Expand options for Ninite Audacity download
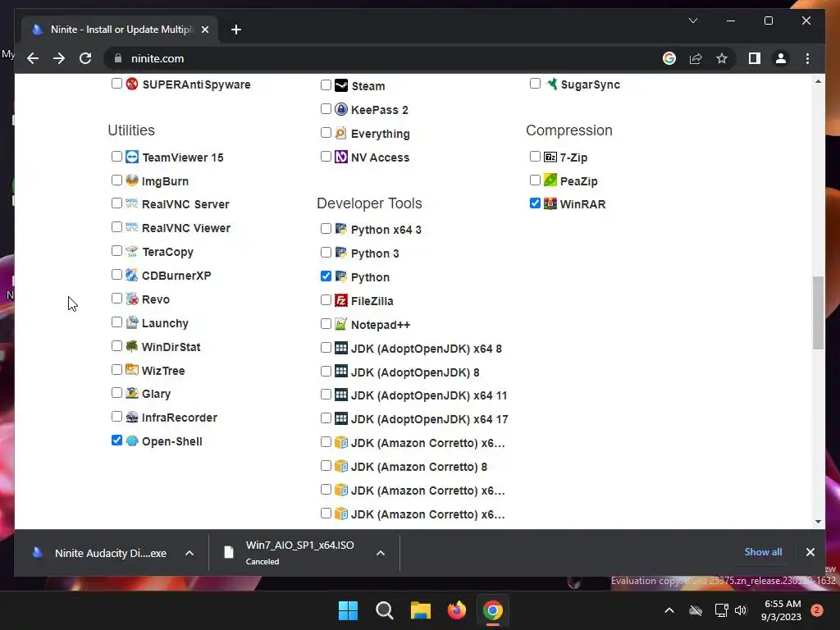 coord(189,553)
